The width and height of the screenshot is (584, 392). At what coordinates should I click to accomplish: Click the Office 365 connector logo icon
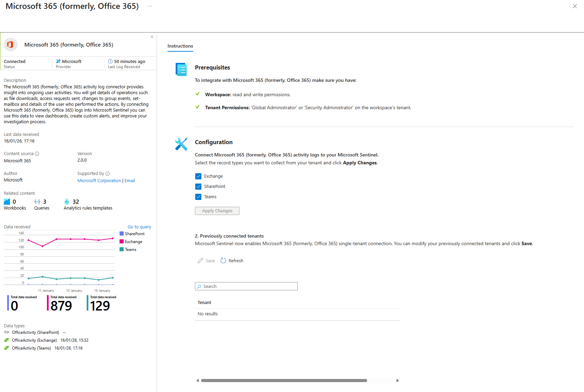(11, 45)
